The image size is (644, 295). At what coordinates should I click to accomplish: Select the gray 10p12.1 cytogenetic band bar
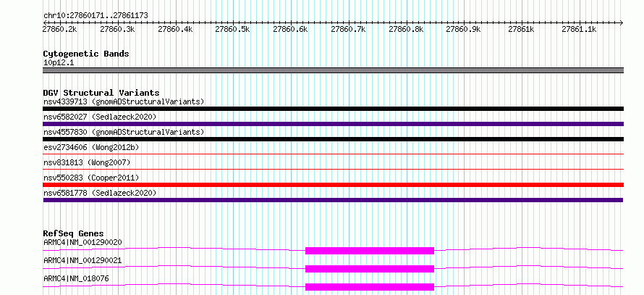click(334, 70)
